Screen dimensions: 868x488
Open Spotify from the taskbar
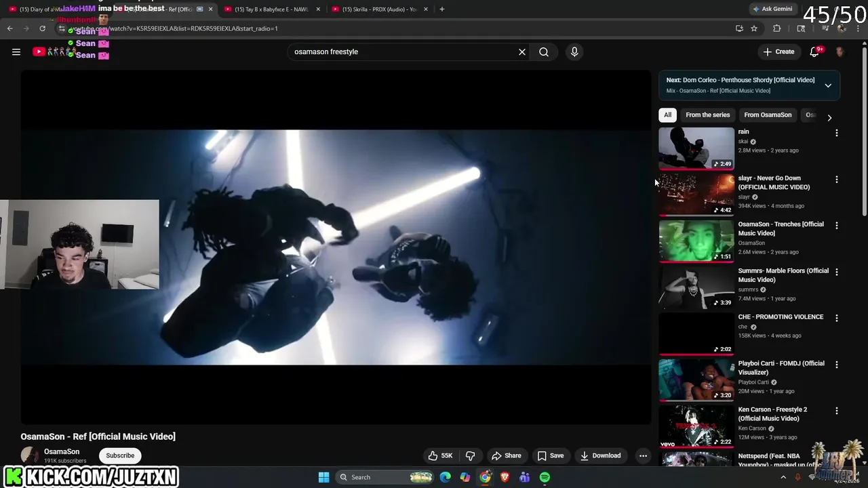pyautogui.click(x=545, y=477)
